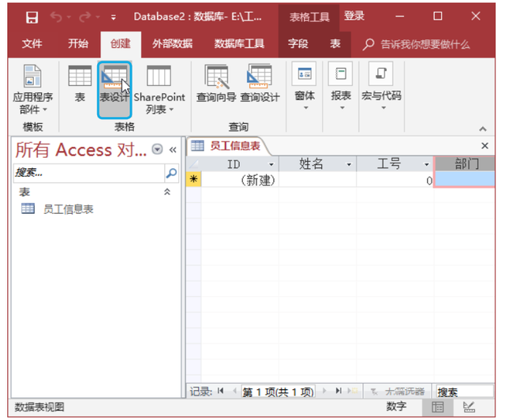505x420 pixels.
Task: Click the new record row selector asterisk
Action: click(193, 179)
